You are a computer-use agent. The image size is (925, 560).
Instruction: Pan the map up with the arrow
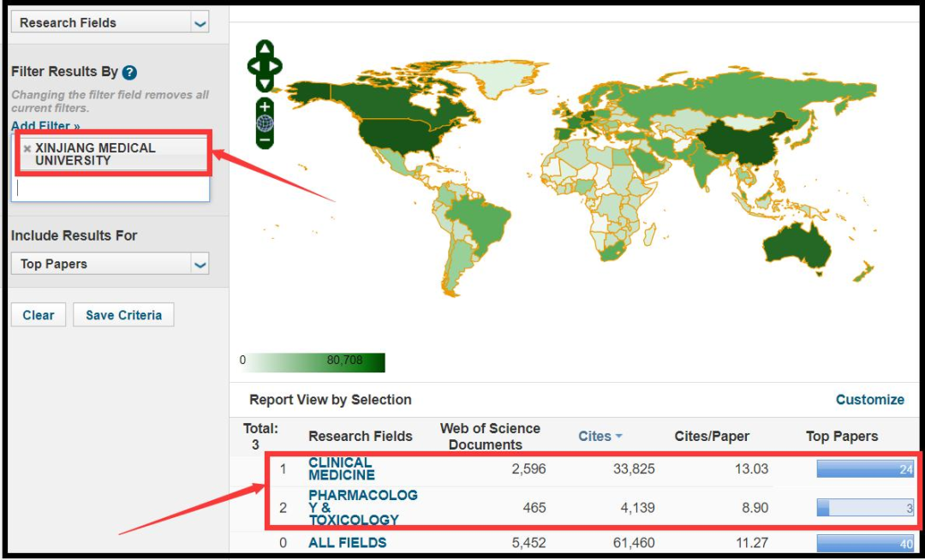pos(265,49)
